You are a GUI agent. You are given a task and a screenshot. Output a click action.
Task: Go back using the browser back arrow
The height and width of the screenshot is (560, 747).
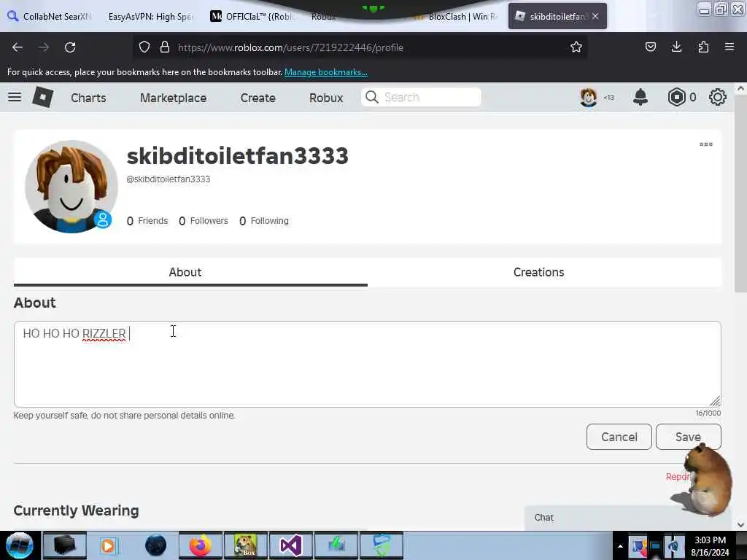(x=18, y=47)
